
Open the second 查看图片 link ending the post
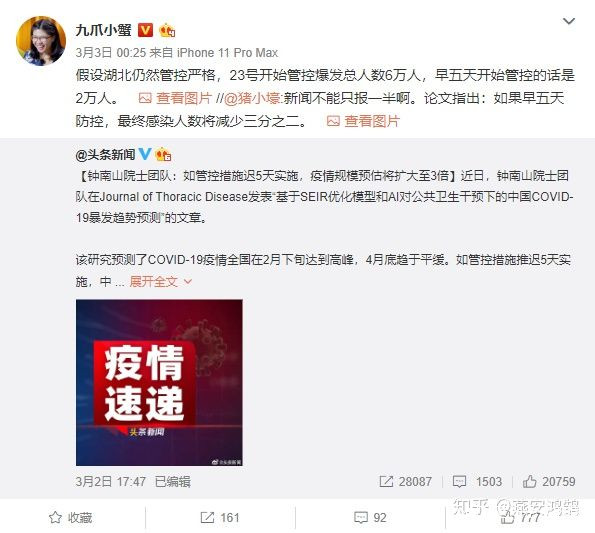(363, 121)
